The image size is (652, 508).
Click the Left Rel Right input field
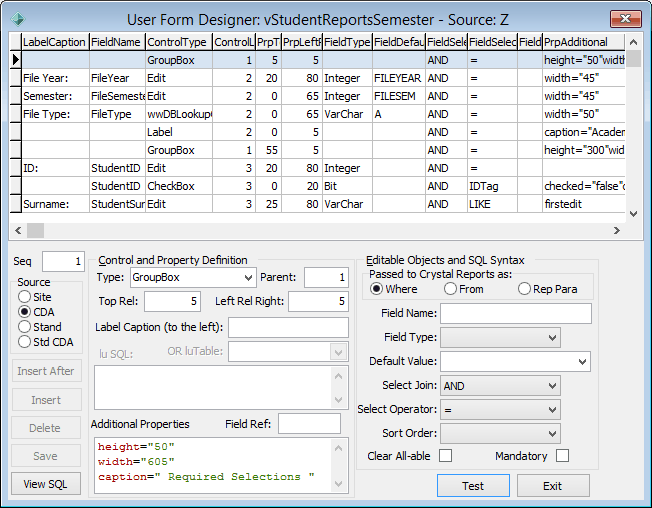tap(319, 301)
